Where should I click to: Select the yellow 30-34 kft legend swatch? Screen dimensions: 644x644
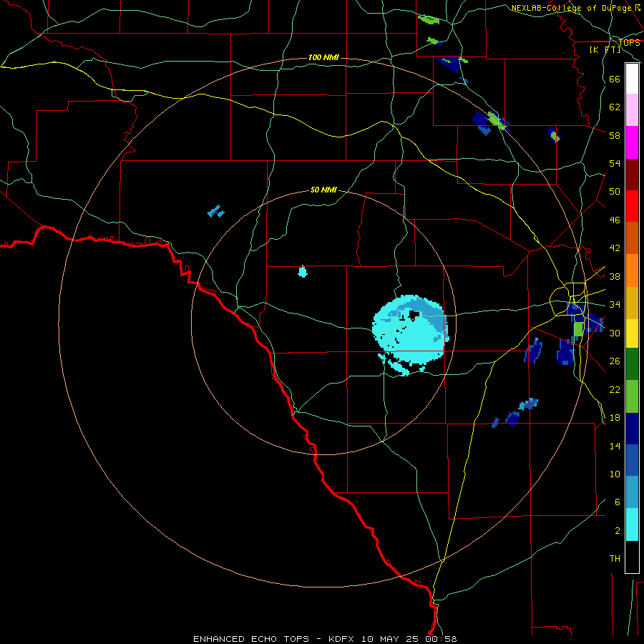(x=632, y=333)
